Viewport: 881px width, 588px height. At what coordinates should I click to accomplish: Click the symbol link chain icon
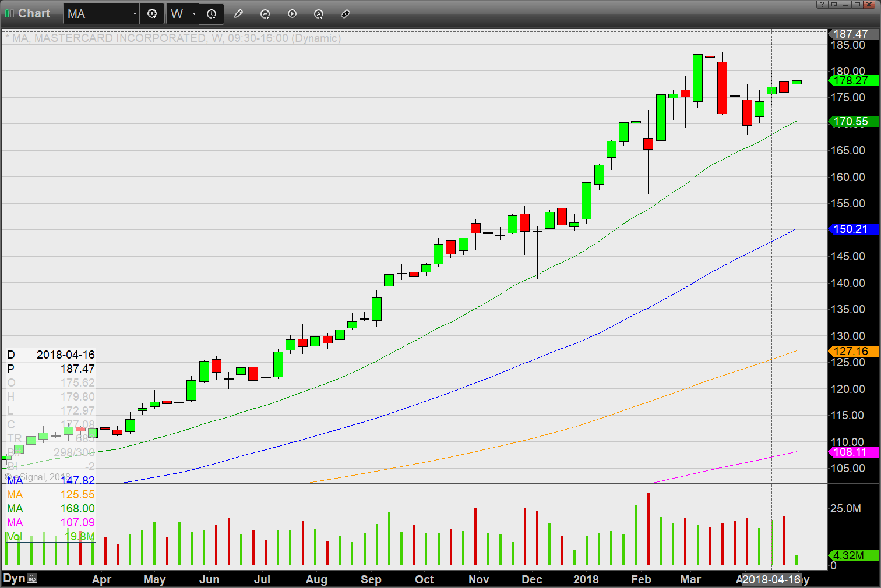346,13
